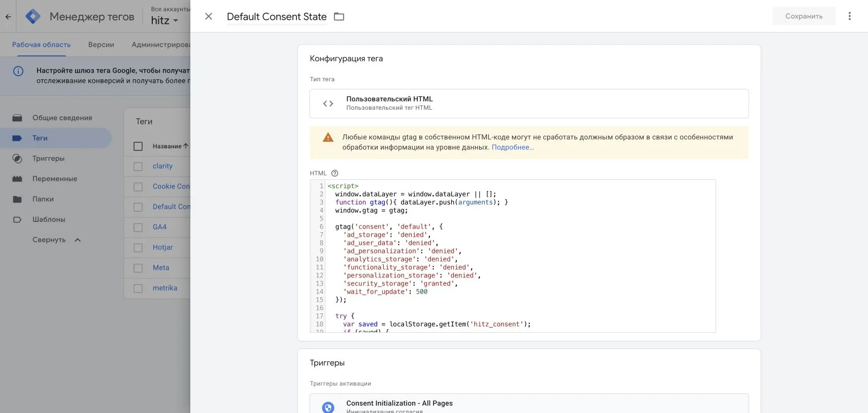The image size is (868, 413).
Task: Open the Подробнее link in the warning
Action: pos(513,147)
